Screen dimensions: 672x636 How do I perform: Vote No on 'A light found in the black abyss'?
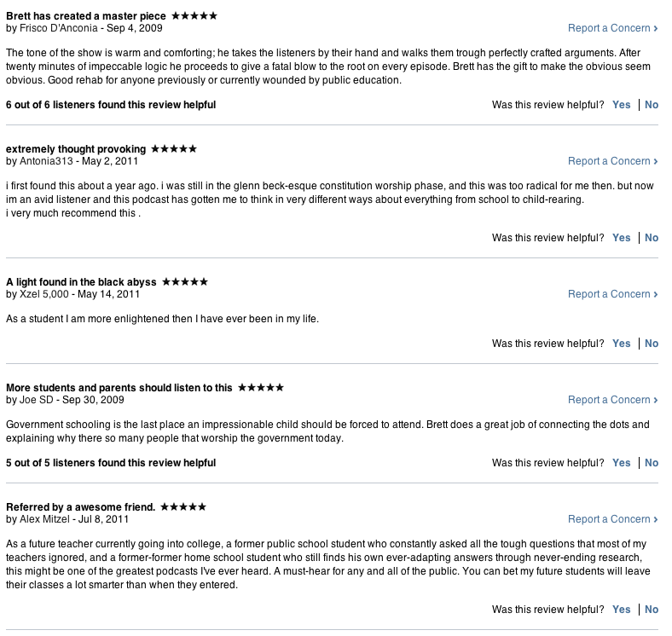pos(652,344)
